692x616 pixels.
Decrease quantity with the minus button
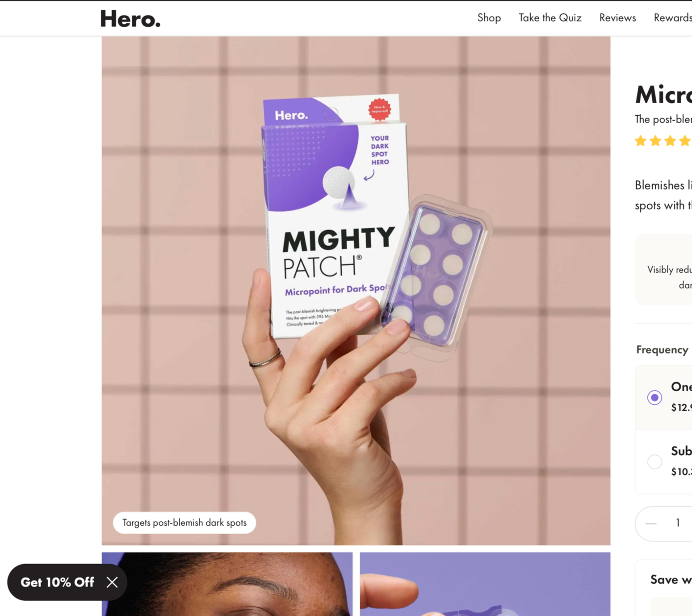click(651, 523)
